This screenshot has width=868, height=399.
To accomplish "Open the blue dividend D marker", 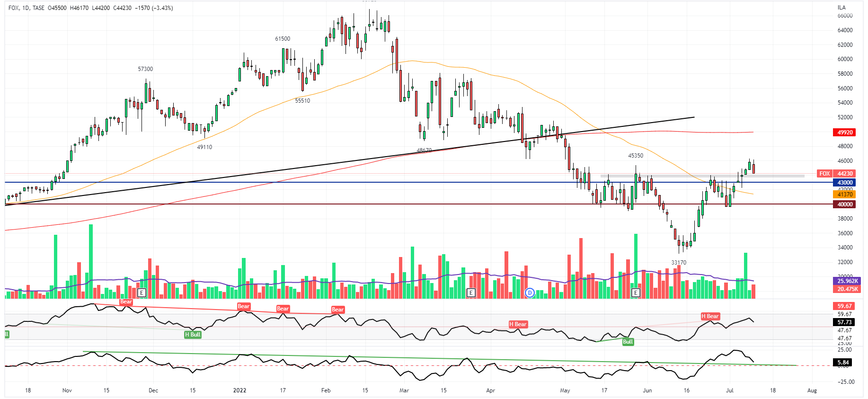I will [x=530, y=293].
